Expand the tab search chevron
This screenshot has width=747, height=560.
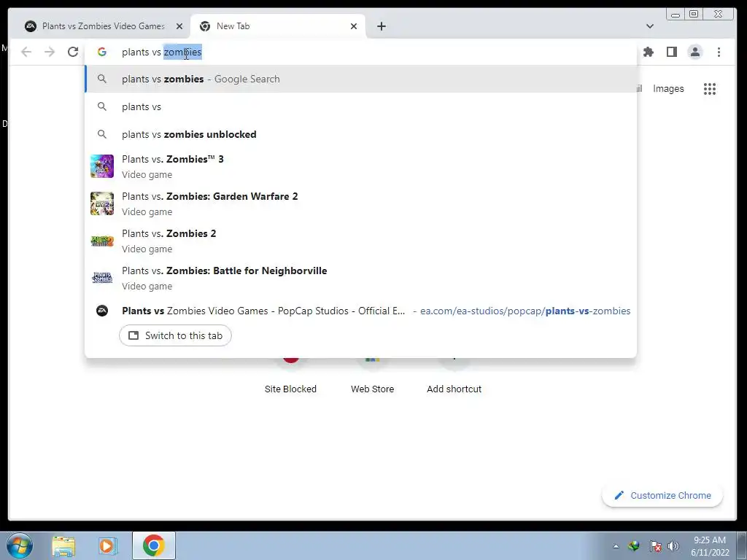pos(650,26)
